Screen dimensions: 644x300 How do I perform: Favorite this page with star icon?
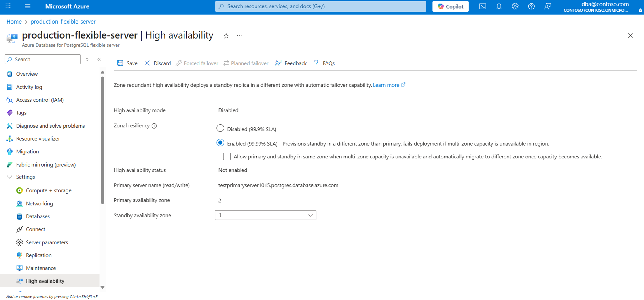[x=226, y=36]
